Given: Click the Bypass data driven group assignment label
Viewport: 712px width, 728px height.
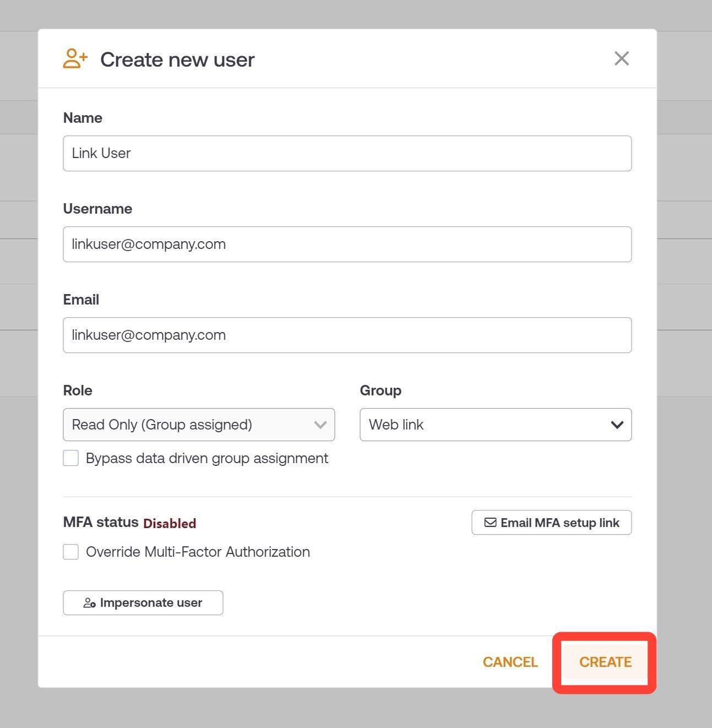Looking at the screenshot, I should [x=207, y=458].
